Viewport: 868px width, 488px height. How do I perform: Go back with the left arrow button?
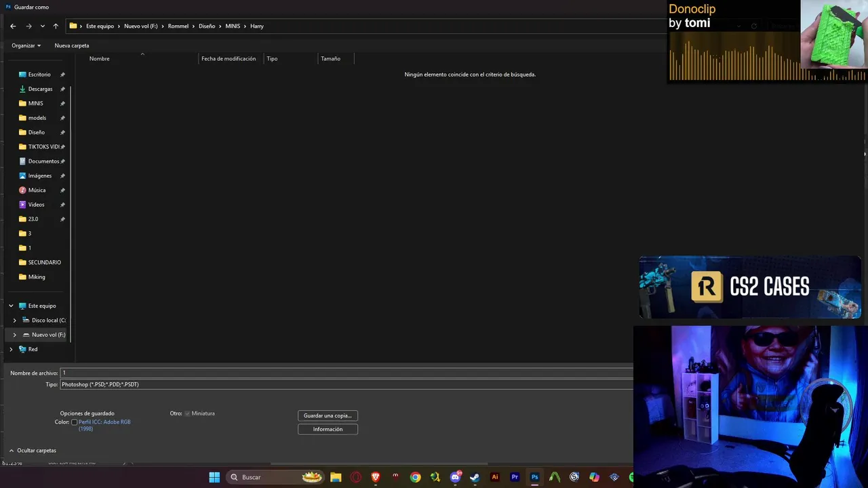[x=13, y=26]
